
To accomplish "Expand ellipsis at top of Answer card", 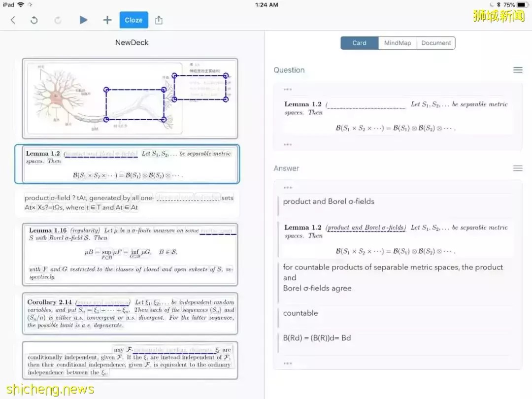I will pos(288,188).
